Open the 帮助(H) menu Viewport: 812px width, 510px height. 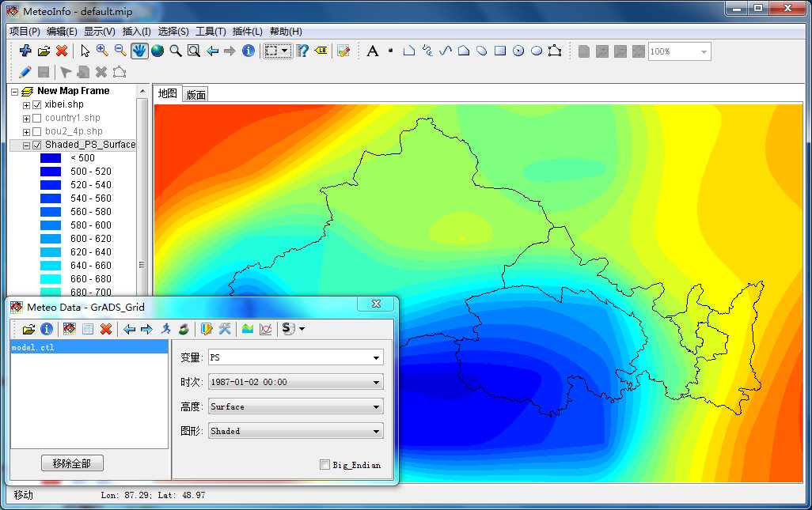[286, 32]
